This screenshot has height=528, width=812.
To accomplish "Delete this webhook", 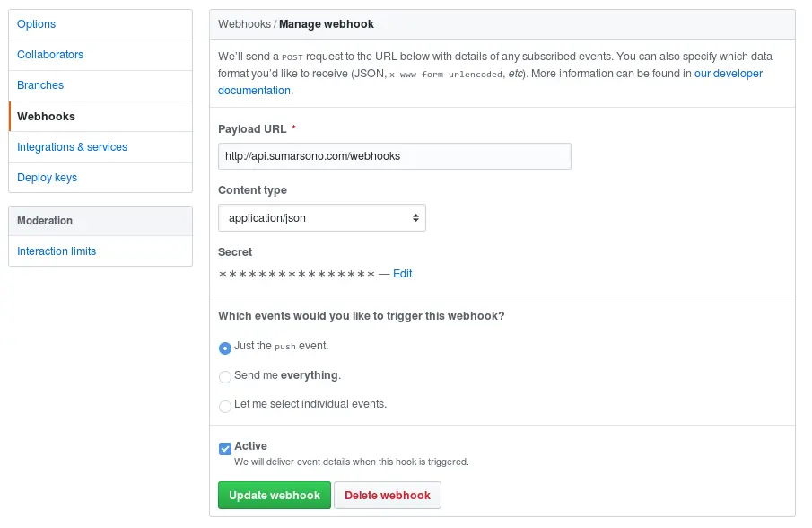I will (x=387, y=495).
